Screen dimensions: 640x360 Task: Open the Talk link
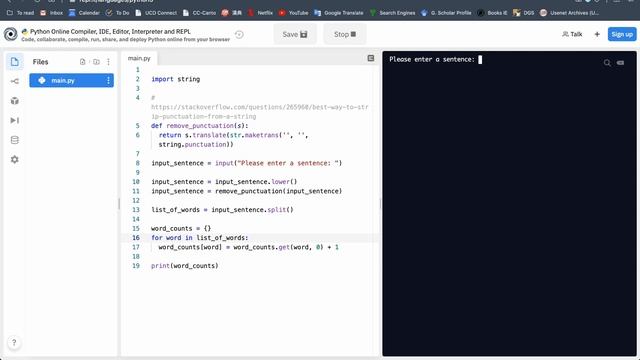[x=572, y=34]
